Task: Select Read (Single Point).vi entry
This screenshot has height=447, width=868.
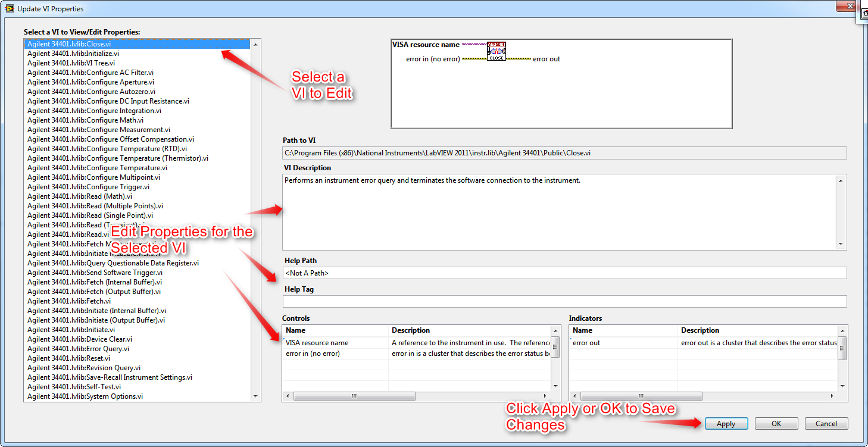Action: click(x=138, y=215)
